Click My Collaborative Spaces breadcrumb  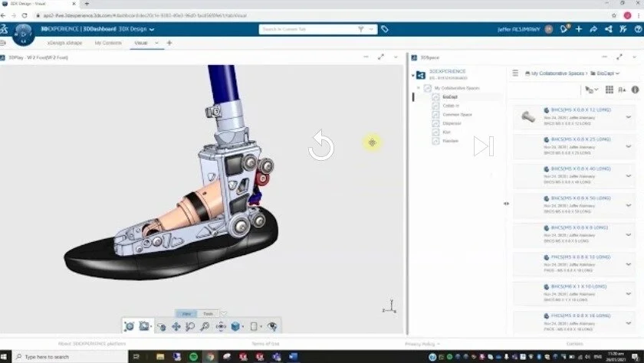point(557,74)
